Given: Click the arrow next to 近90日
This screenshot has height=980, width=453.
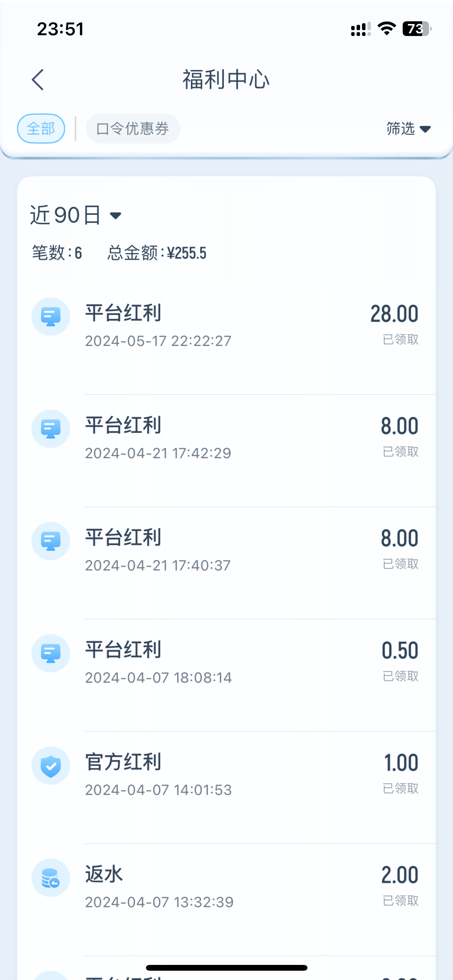Looking at the screenshot, I should pyautogui.click(x=115, y=216).
